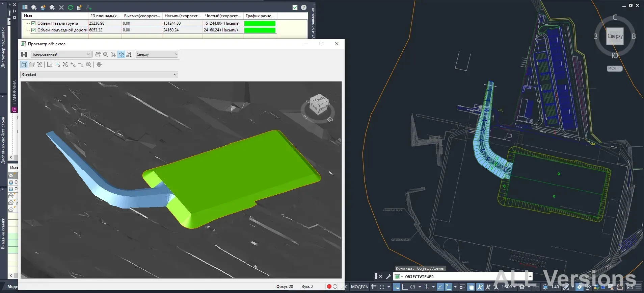This screenshot has width=644, height=293.
Task: Open the hamburger customization menu in the status bar
Action: pyautogui.click(x=638, y=287)
